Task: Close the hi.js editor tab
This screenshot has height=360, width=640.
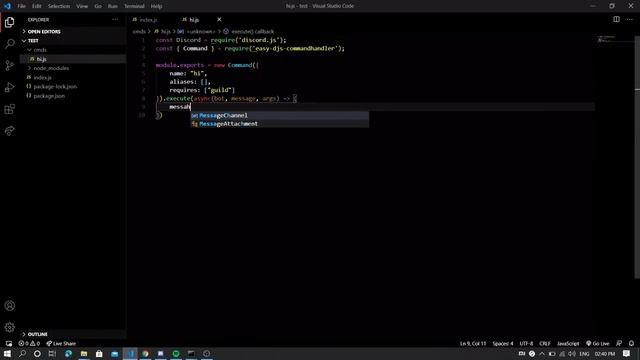Action: (x=219, y=19)
